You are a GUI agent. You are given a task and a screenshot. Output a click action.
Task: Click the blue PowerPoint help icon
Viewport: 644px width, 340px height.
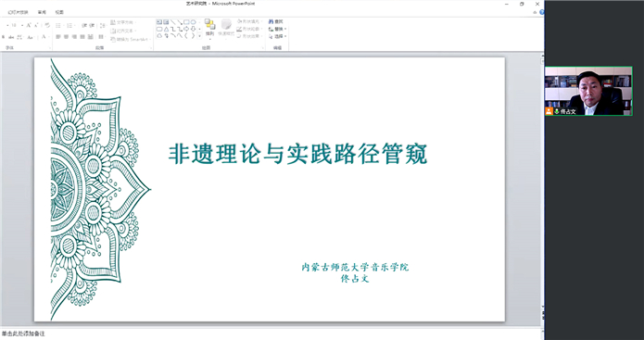(542, 12)
